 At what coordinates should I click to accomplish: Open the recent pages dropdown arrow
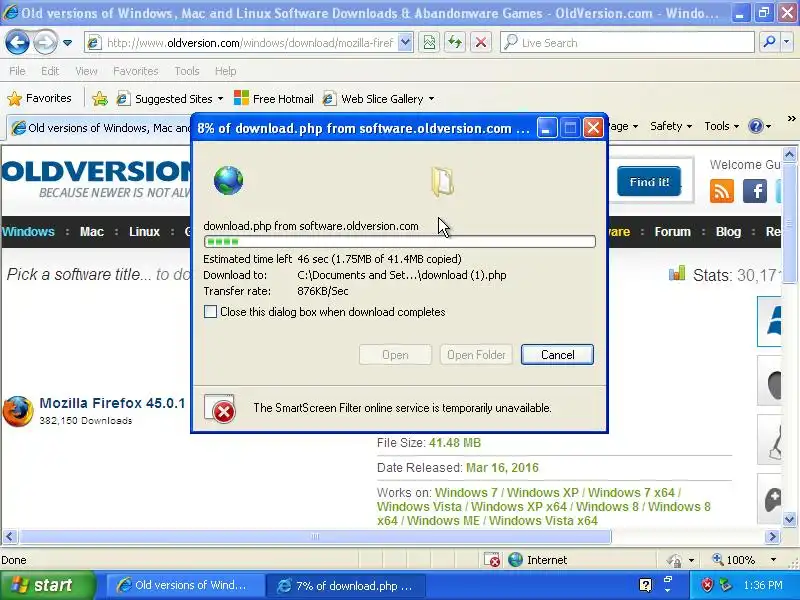(67, 43)
